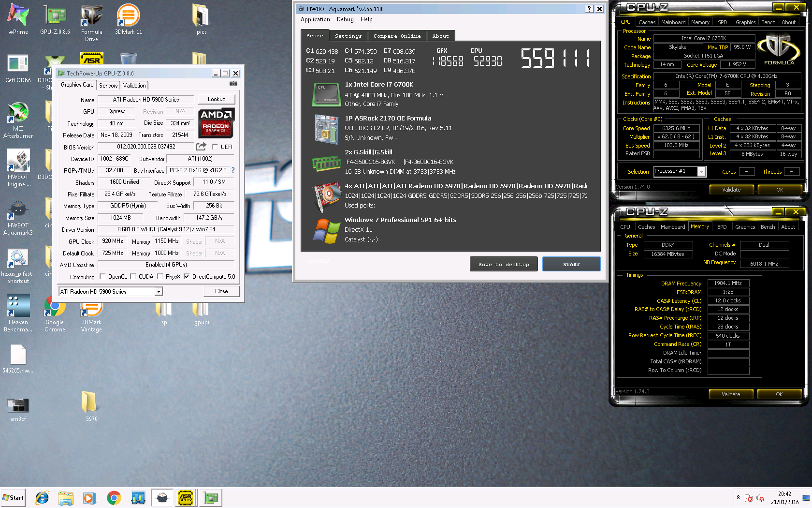This screenshot has height=508, width=812.
Task: Open GPU-Z.0.8.6 desktop shortcut
Action: pyautogui.click(x=55, y=19)
